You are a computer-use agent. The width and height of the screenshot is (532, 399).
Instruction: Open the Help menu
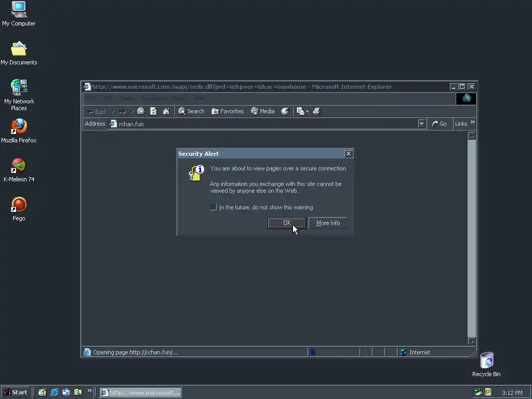click(x=199, y=98)
